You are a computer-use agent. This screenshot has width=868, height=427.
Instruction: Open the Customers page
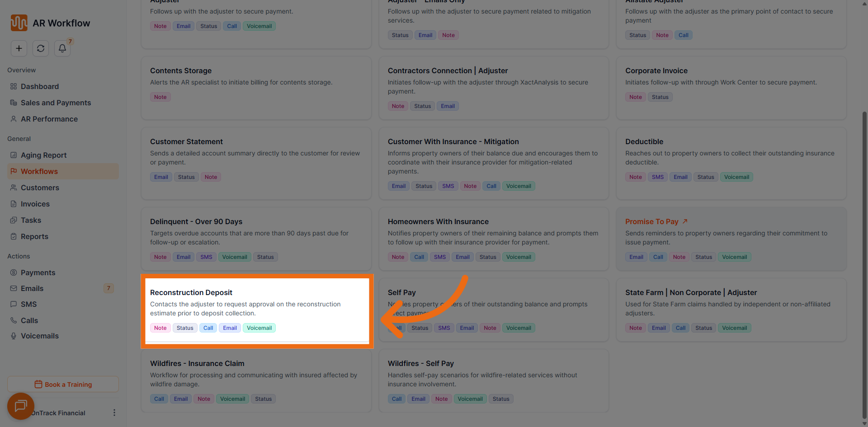[40, 188]
